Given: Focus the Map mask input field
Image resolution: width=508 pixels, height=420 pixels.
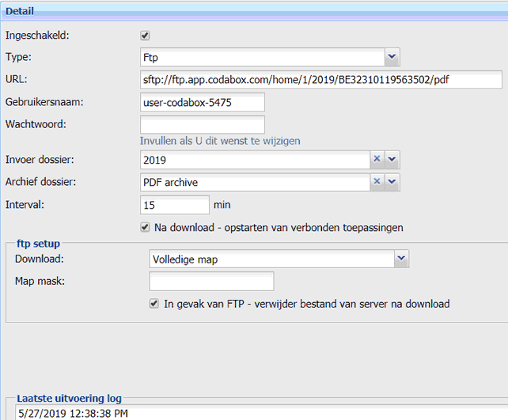Looking at the screenshot, I should pos(211,281).
